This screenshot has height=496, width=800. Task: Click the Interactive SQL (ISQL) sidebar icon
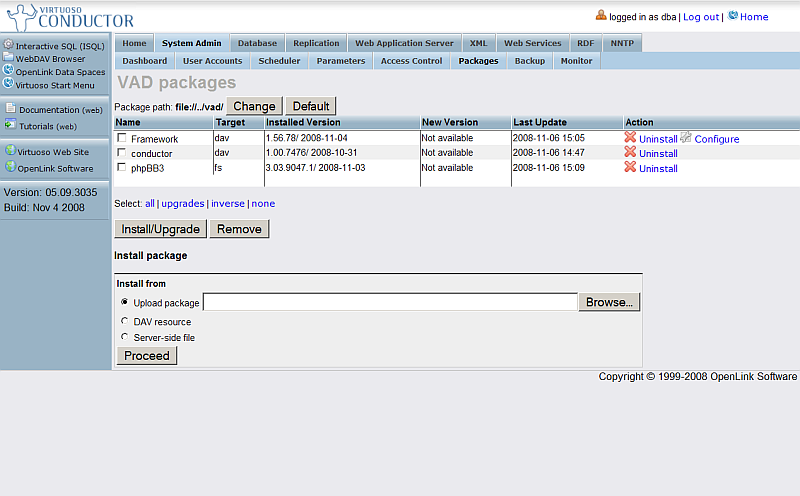pyautogui.click(x=8, y=45)
